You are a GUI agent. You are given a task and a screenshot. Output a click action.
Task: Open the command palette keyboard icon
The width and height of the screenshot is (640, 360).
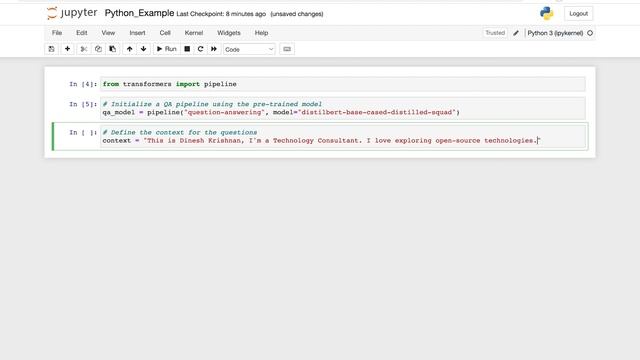click(287, 49)
